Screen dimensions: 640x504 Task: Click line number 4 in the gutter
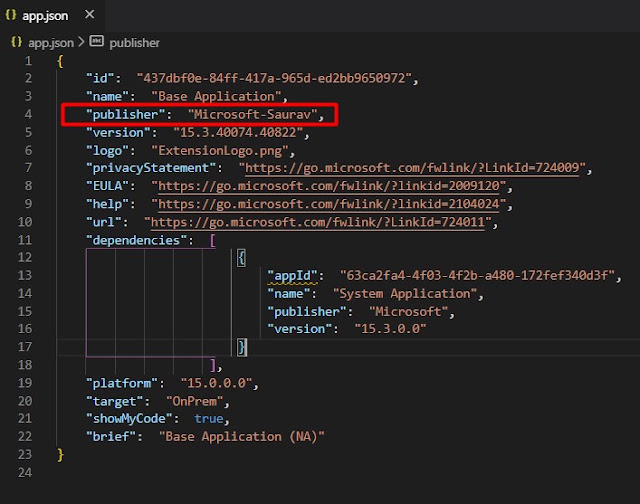[x=28, y=114]
